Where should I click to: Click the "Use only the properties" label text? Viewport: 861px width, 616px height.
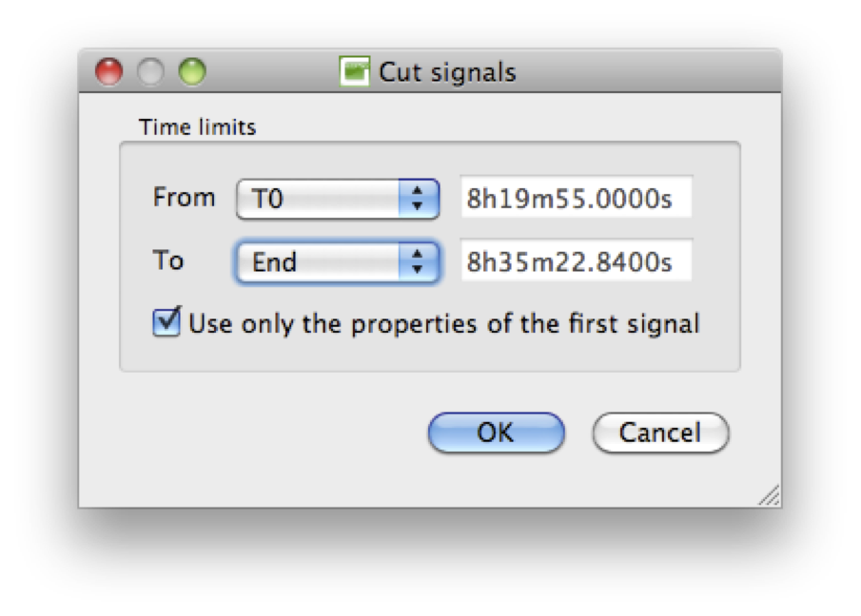[x=443, y=324]
